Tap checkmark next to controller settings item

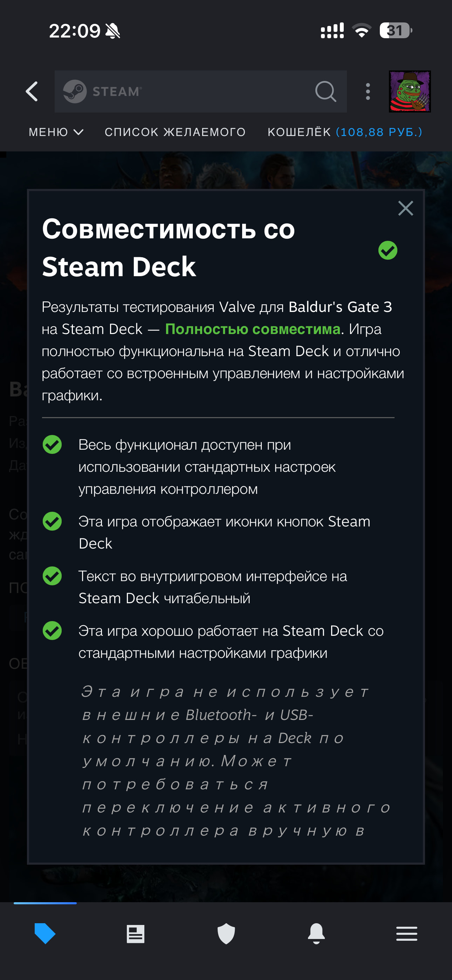point(52,445)
